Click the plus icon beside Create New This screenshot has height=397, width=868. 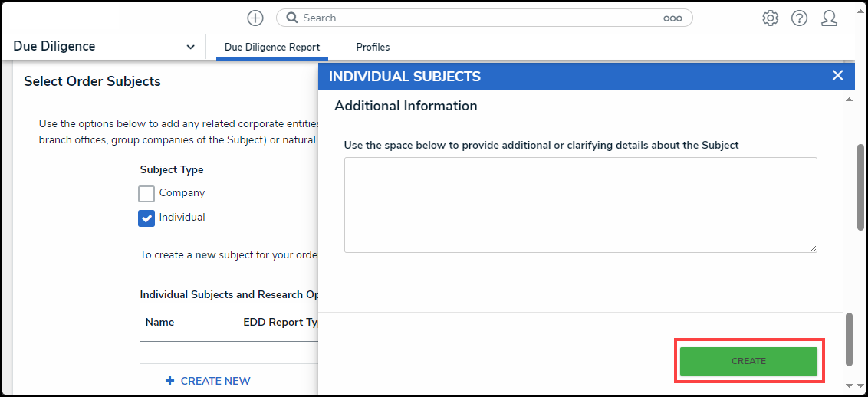coord(170,381)
